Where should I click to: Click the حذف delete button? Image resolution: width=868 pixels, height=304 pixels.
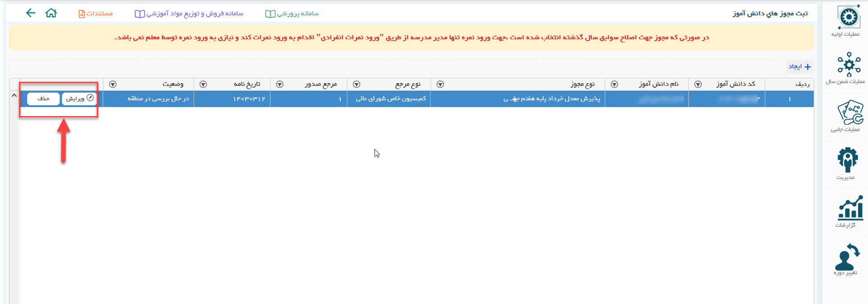click(43, 98)
